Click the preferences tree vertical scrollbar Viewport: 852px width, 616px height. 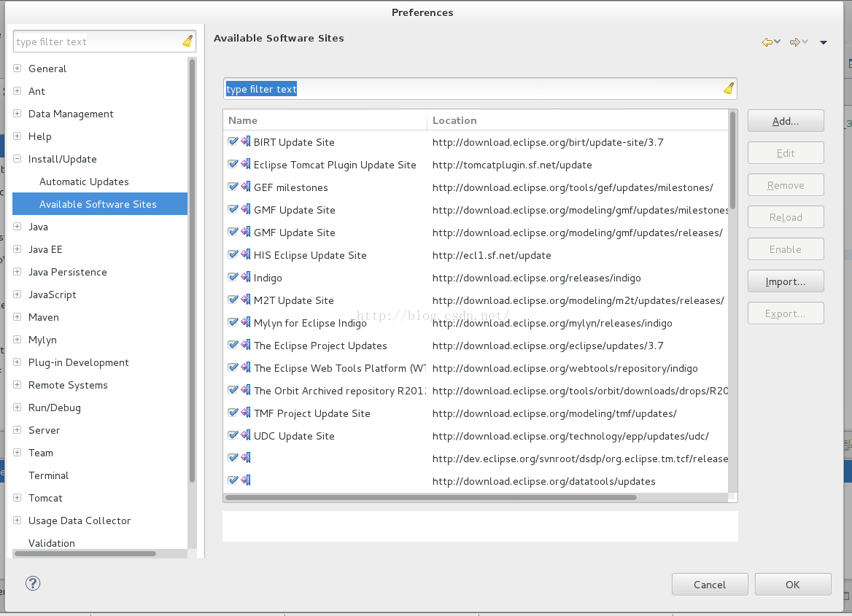pos(192,270)
